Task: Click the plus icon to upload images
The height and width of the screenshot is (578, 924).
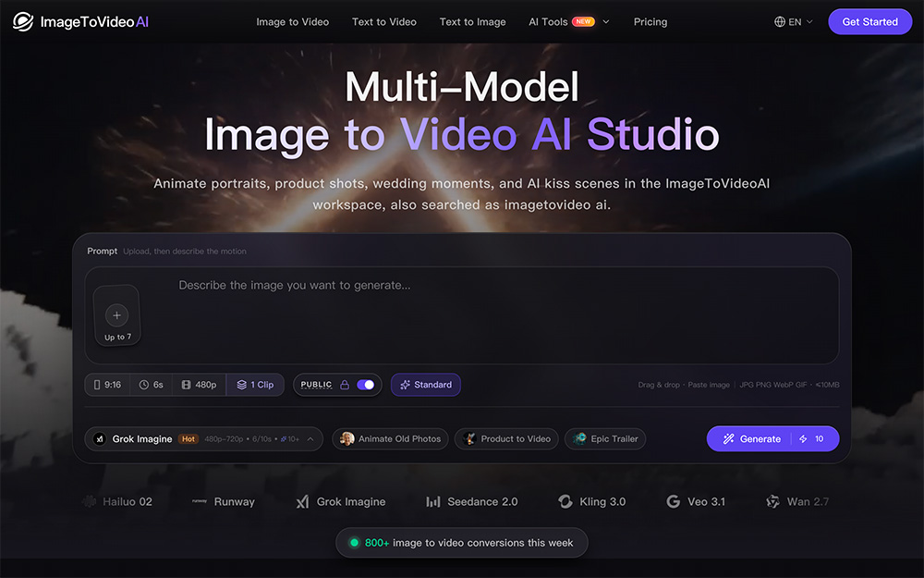Action: tap(116, 315)
